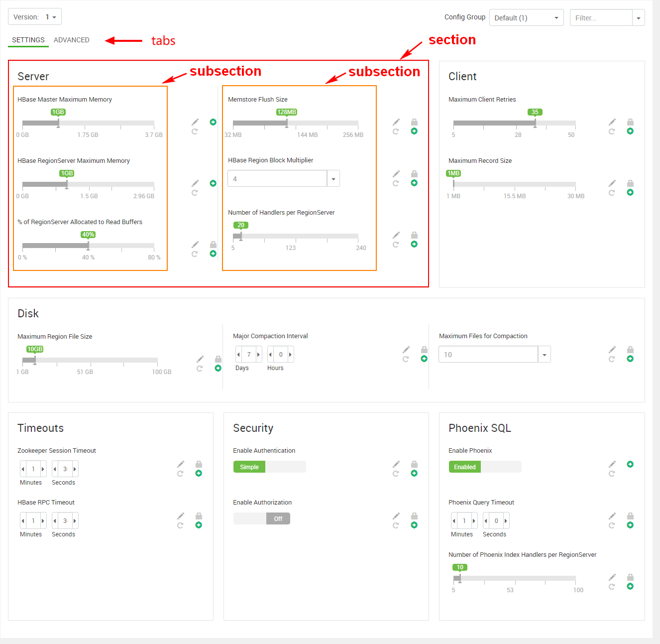Click the green plus icon for Zookeeper Session Timeout
This screenshot has height=644, width=660.
[199, 474]
